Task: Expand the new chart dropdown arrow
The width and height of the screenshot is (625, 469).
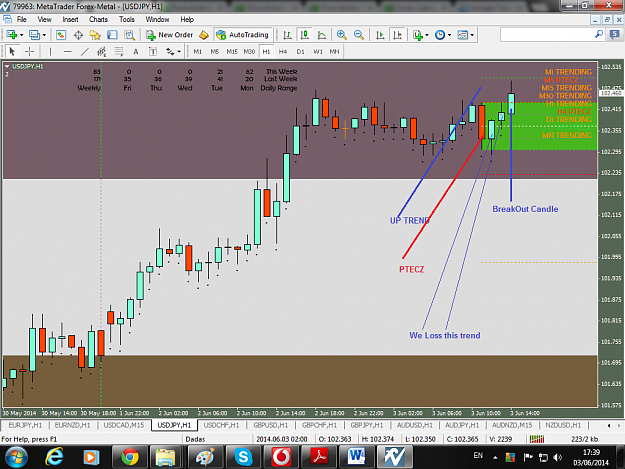Action: coord(22,35)
